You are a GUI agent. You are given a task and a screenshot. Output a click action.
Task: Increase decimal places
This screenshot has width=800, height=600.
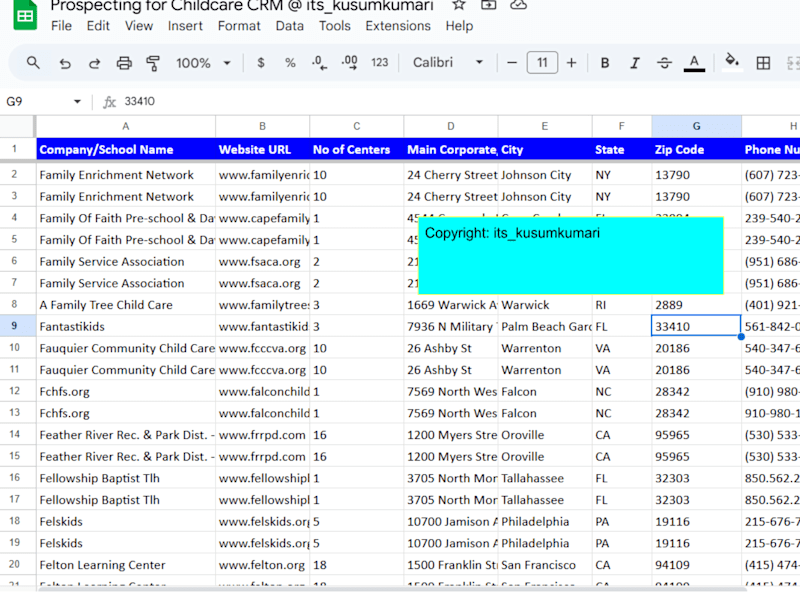[349, 63]
